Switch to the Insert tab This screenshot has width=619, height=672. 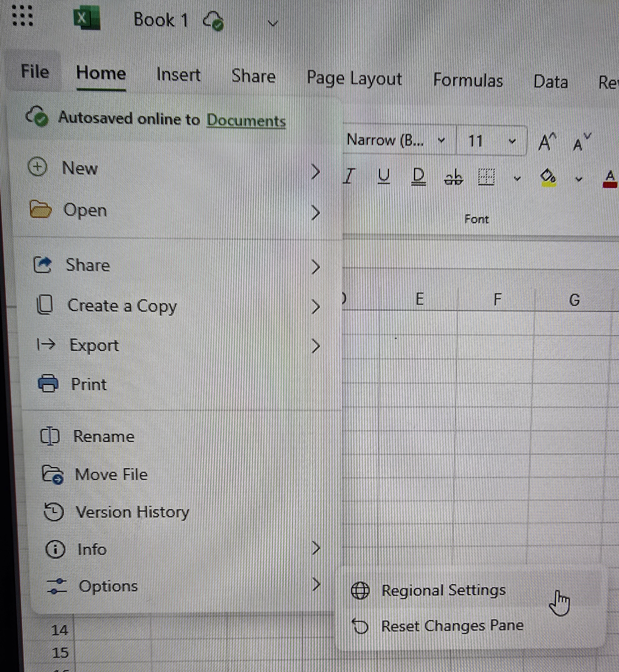tap(178, 74)
